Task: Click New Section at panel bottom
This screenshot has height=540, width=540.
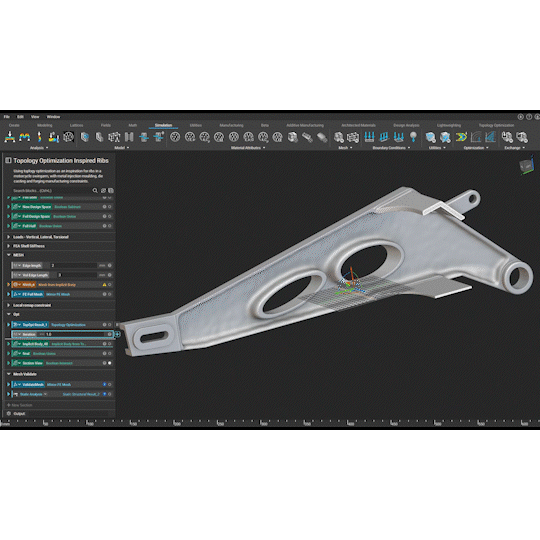Action: point(20,405)
